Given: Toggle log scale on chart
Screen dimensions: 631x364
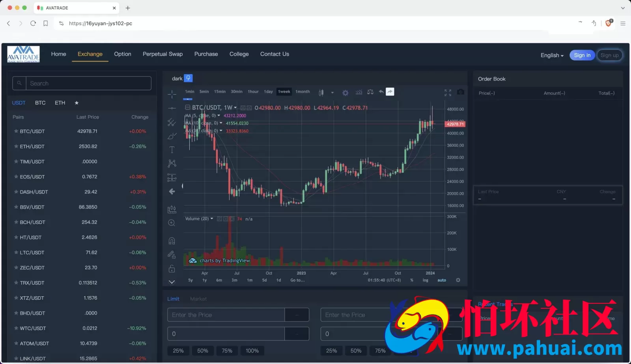Looking at the screenshot, I should (x=426, y=280).
